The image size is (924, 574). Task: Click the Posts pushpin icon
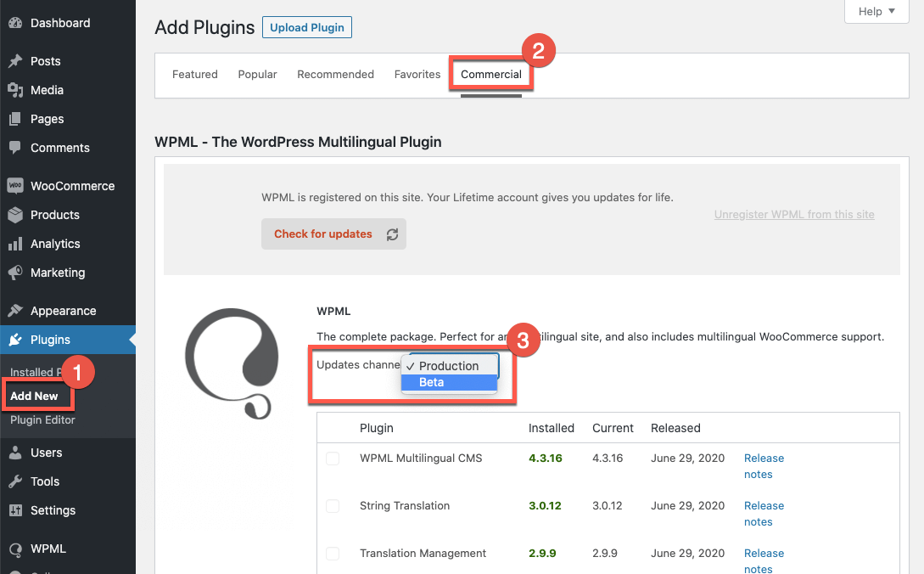point(15,61)
